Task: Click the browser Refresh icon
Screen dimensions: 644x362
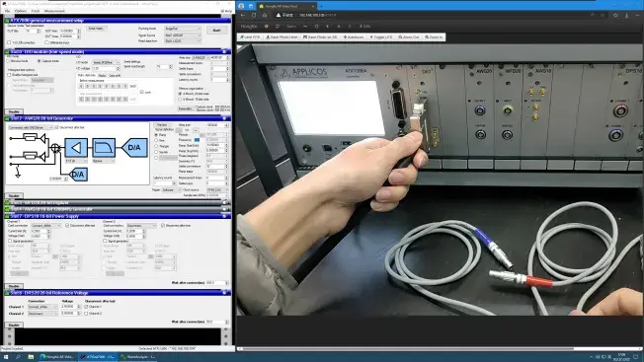Action: (254, 15)
